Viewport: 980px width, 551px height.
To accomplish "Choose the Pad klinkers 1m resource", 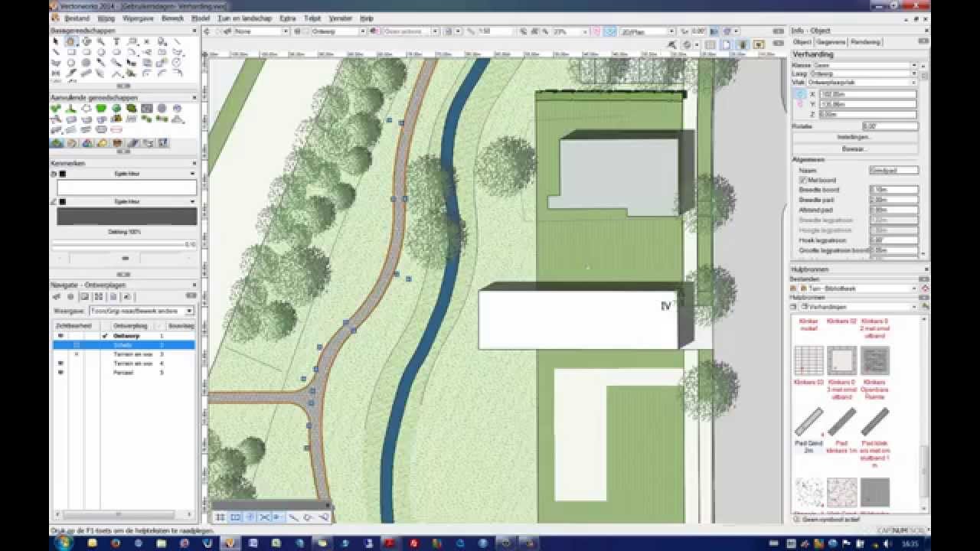I will (841, 430).
